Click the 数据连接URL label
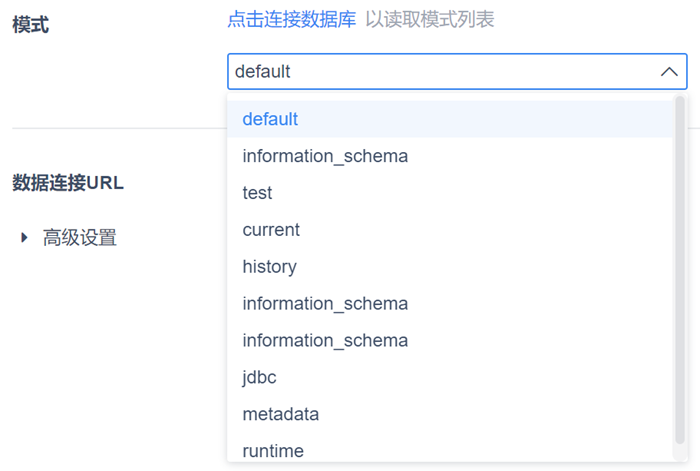Viewport: 700px width, 471px height. pyautogui.click(x=68, y=183)
